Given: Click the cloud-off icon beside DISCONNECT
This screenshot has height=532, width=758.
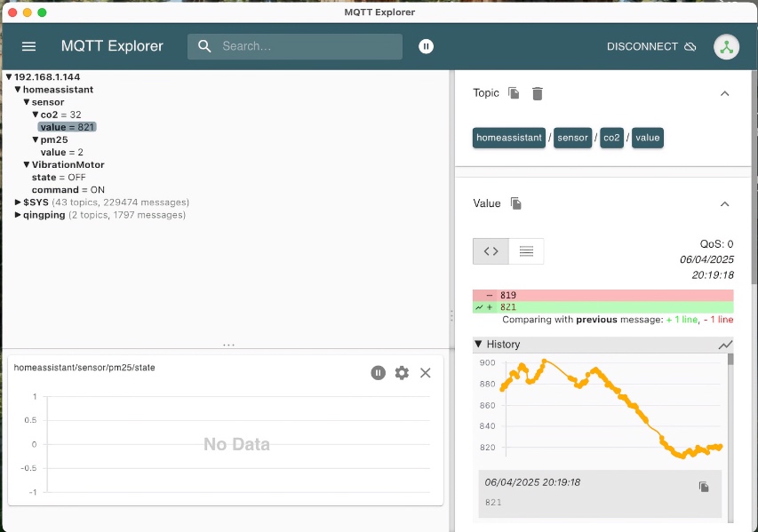Looking at the screenshot, I should coord(690,46).
